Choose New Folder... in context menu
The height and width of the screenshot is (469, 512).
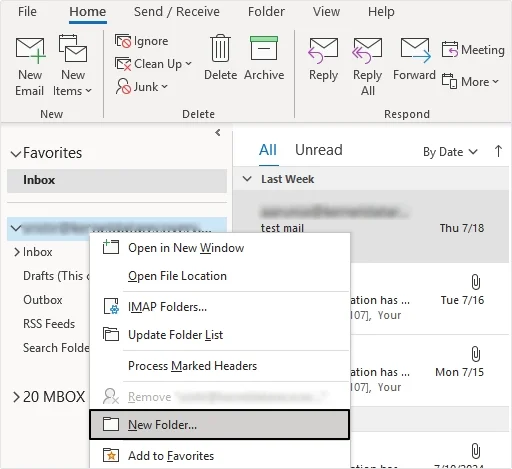220,425
